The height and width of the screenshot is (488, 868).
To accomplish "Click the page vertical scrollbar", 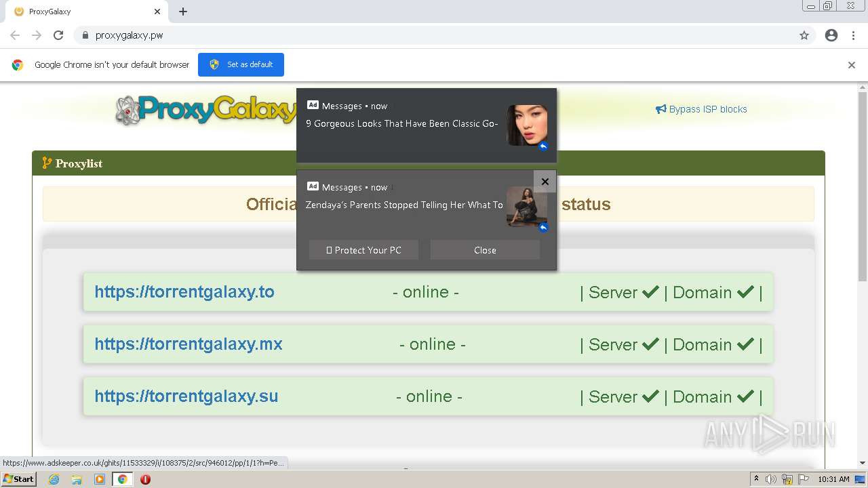I will coord(863,186).
